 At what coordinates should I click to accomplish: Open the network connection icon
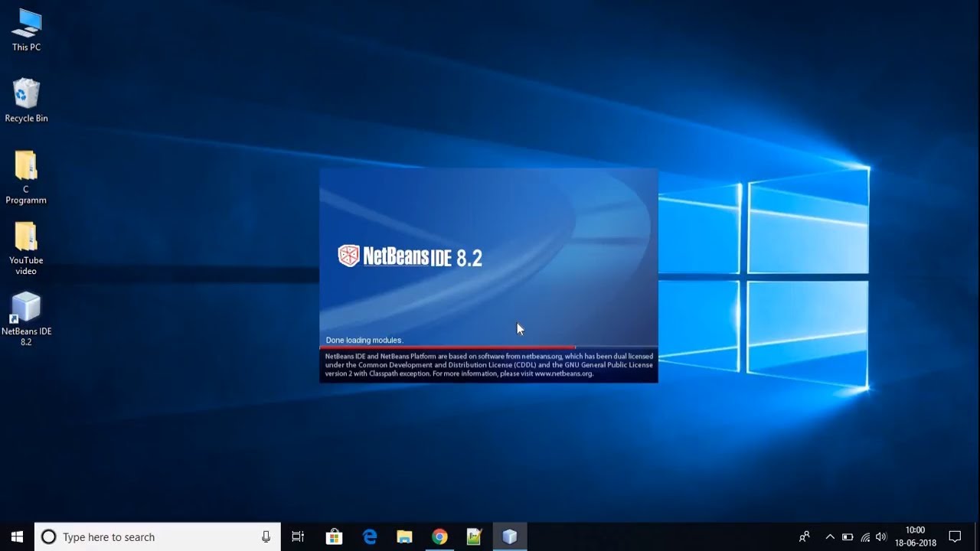tap(865, 537)
